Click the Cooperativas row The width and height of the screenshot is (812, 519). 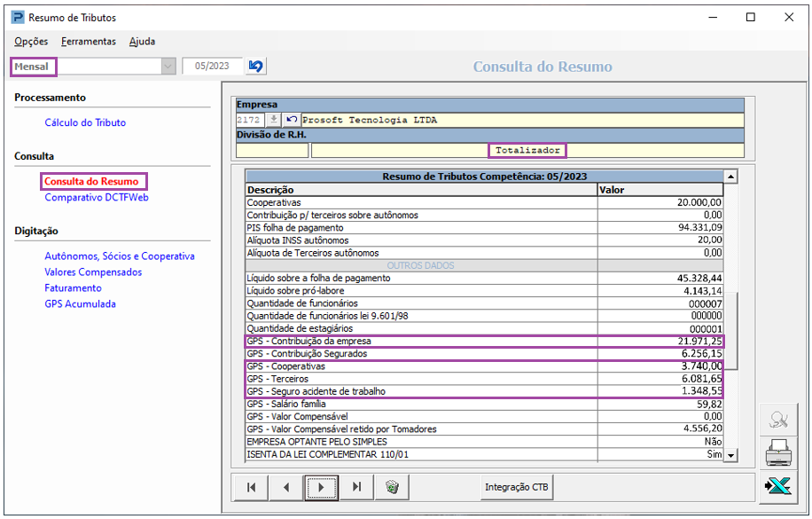click(484, 203)
